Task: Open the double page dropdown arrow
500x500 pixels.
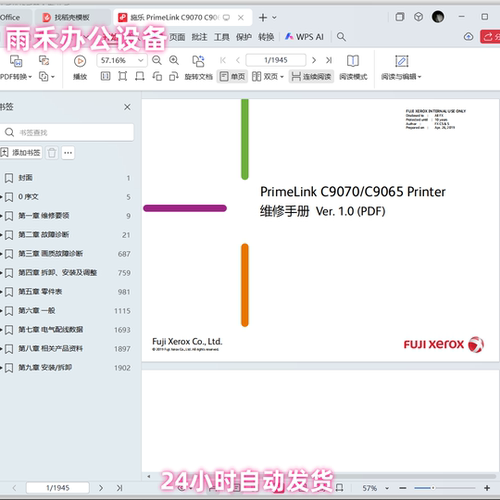Action: point(282,77)
